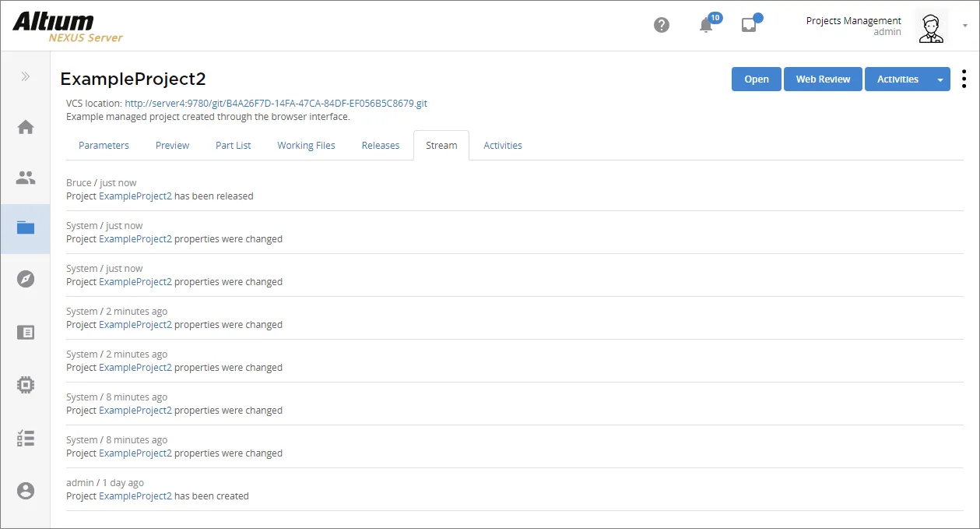Click the blue Activities button
The image size is (980, 529).
(897, 79)
